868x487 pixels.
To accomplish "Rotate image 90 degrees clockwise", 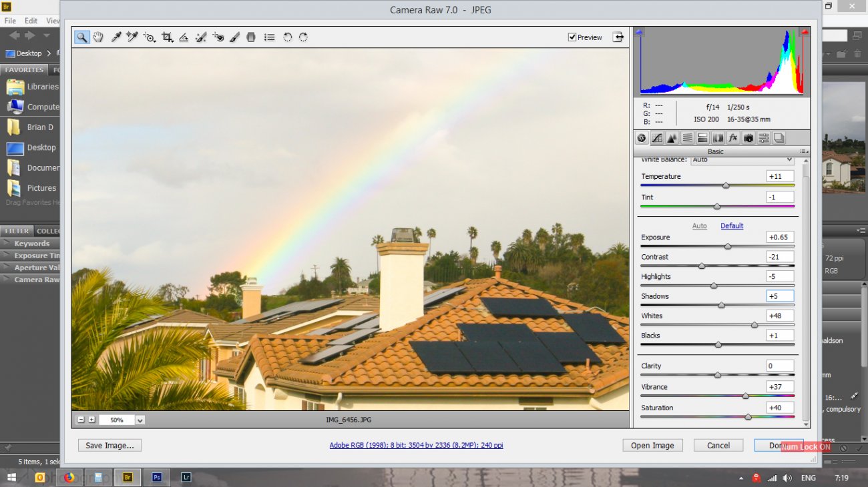I will pos(303,37).
